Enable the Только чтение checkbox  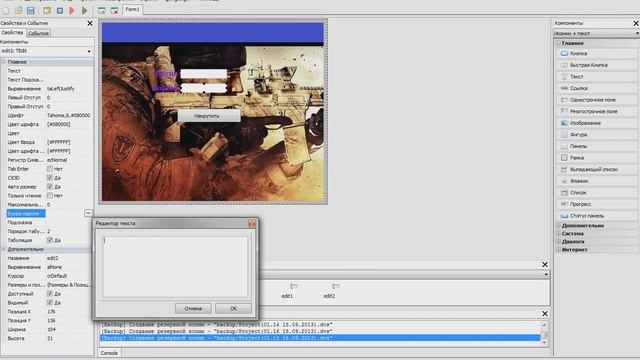(x=50, y=196)
